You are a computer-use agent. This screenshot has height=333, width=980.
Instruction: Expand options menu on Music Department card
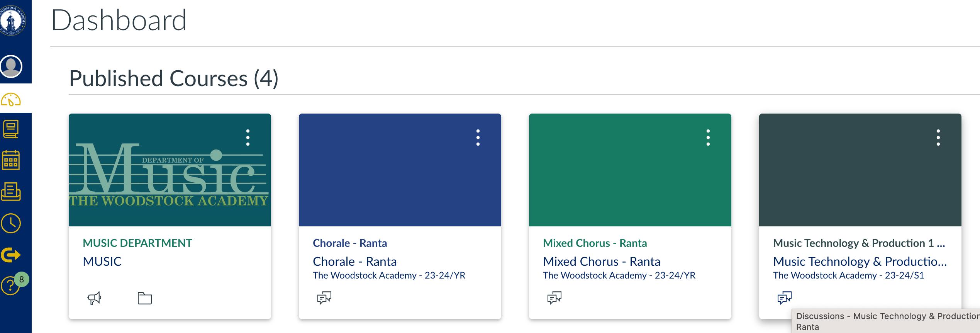248,138
